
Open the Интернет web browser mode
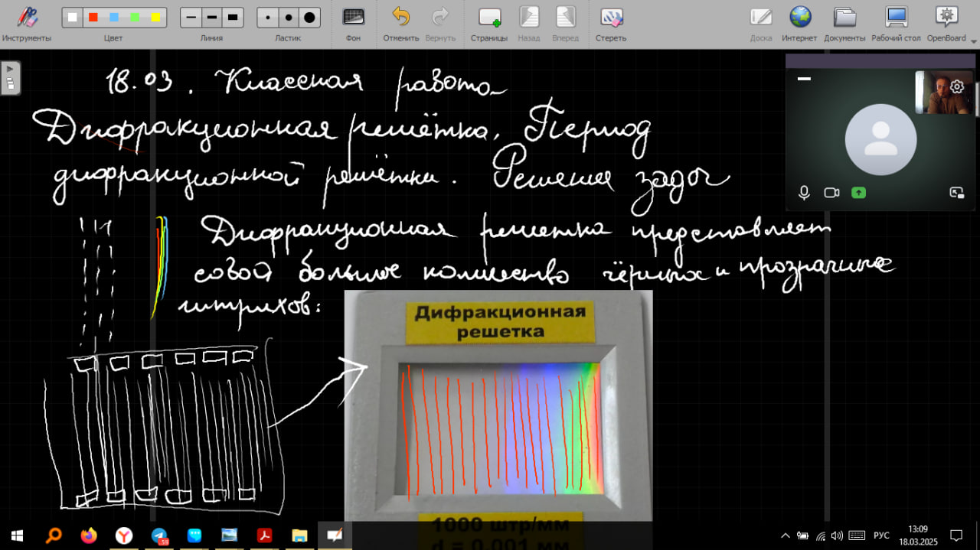(800, 23)
